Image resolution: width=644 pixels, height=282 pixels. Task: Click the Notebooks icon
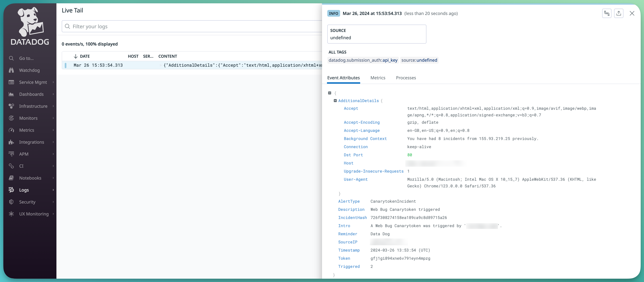[11, 178]
